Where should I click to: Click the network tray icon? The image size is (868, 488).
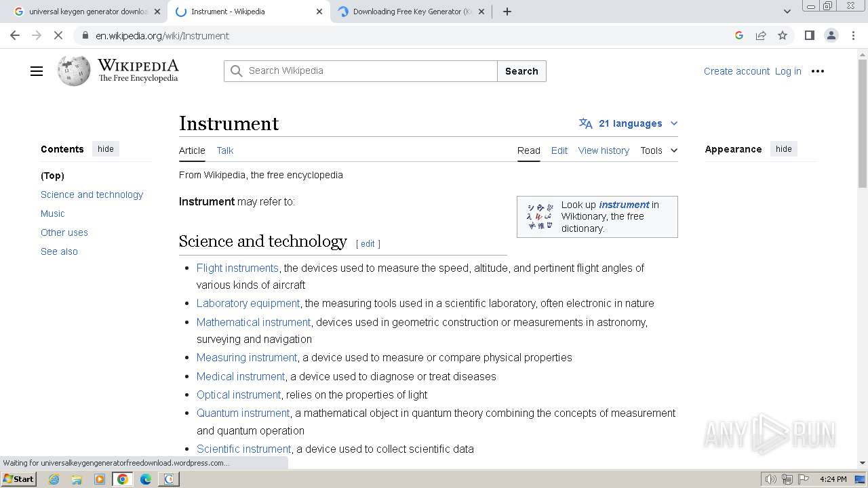787,479
